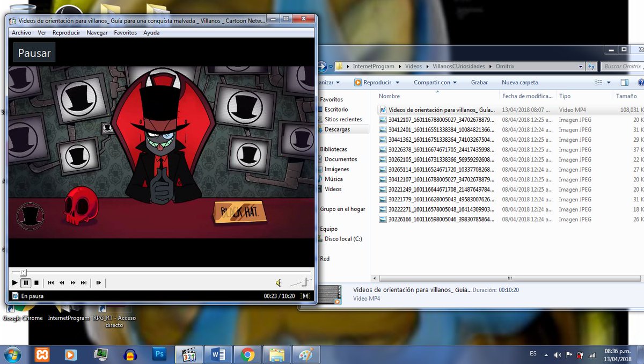Open the Favoritos menu in the media player
Viewport: 644px width, 364px height.
click(x=126, y=33)
